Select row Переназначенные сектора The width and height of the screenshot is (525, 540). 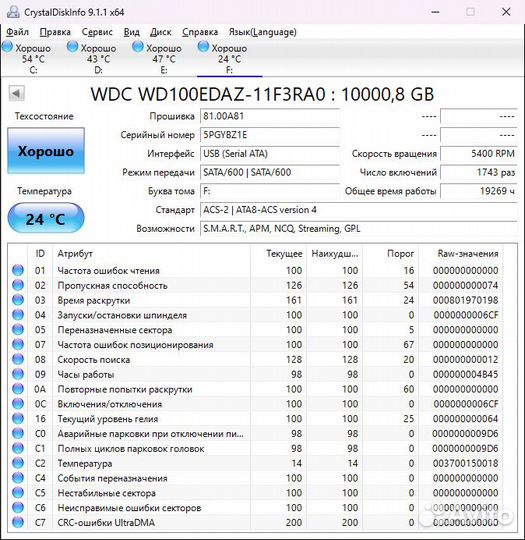255,330
